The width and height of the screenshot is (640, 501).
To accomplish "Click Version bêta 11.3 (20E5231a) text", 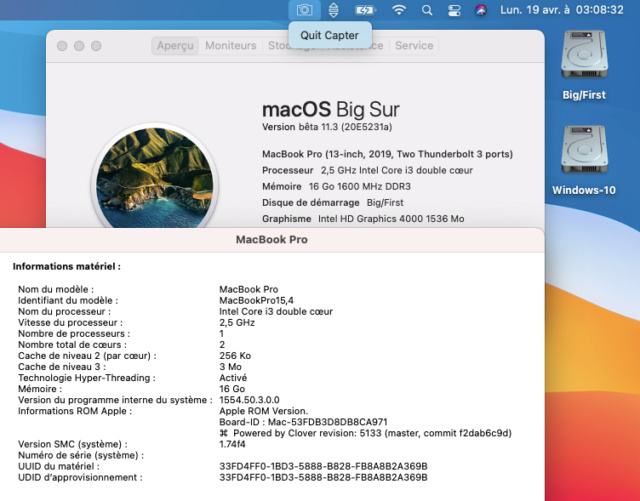I will point(327,127).
